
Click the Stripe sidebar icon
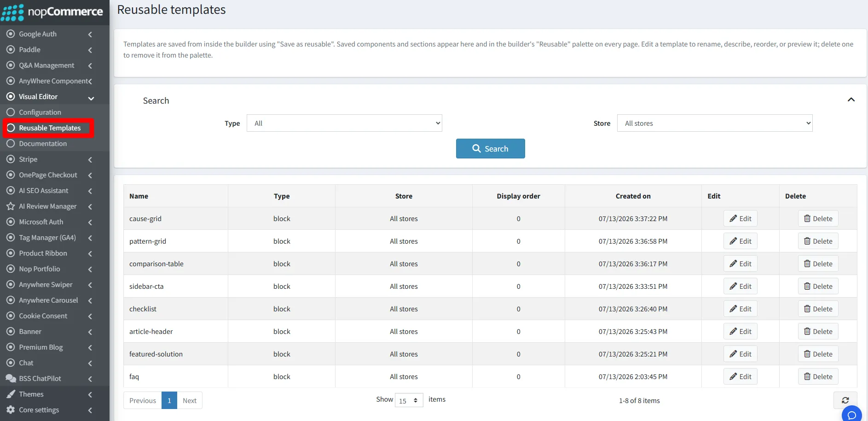(11, 159)
